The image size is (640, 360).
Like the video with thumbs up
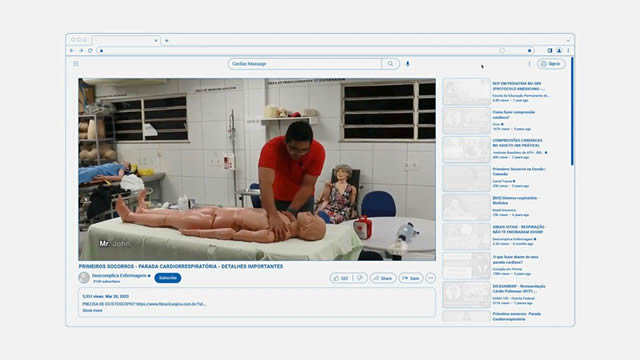(341, 278)
